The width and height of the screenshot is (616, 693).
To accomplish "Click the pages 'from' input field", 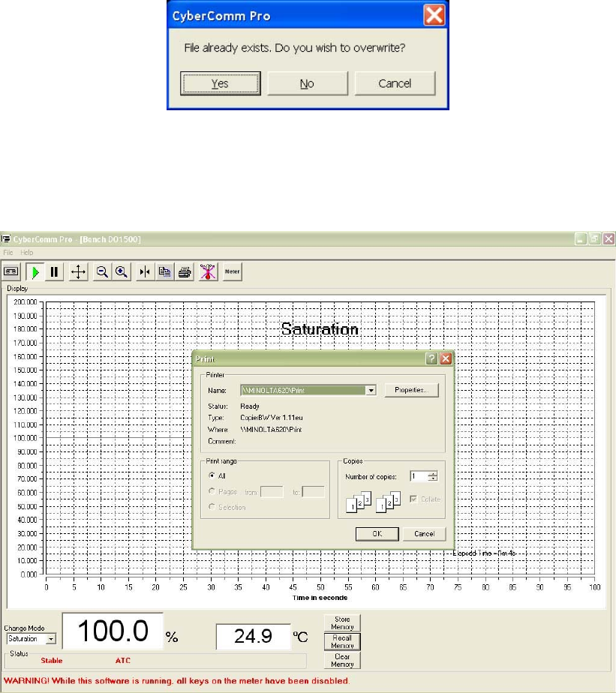I will pyautogui.click(x=272, y=492).
